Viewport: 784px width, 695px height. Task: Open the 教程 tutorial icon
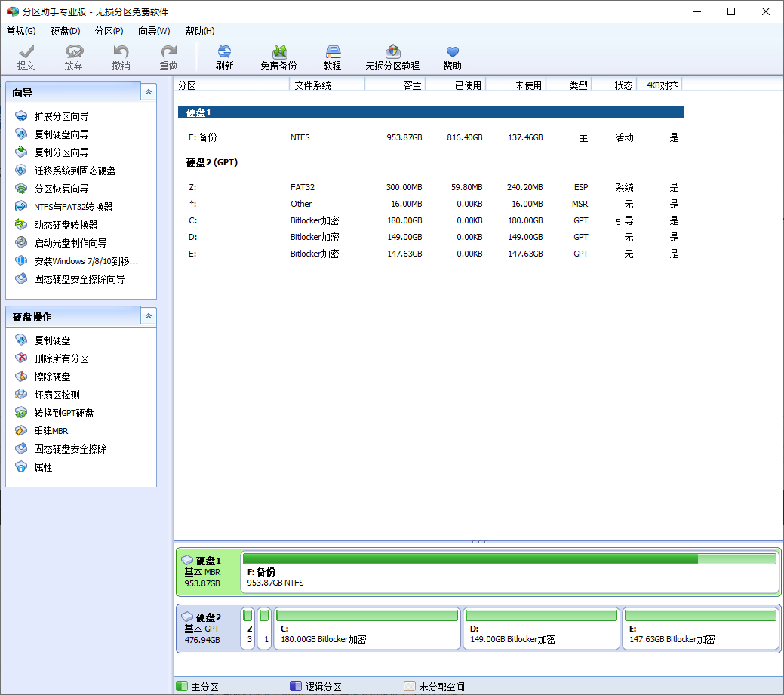coord(332,57)
